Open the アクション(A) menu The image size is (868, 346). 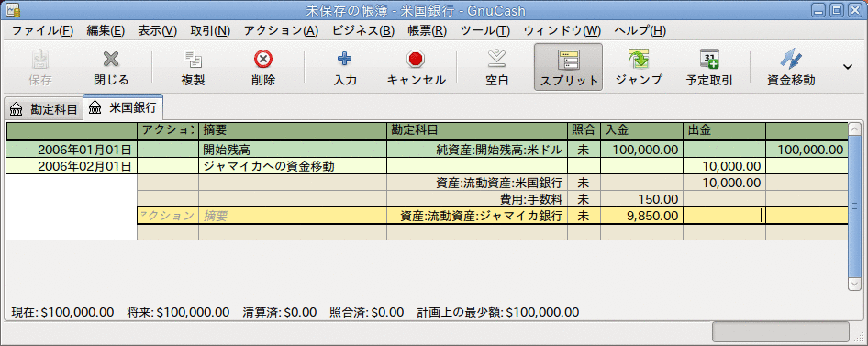click(281, 30)
